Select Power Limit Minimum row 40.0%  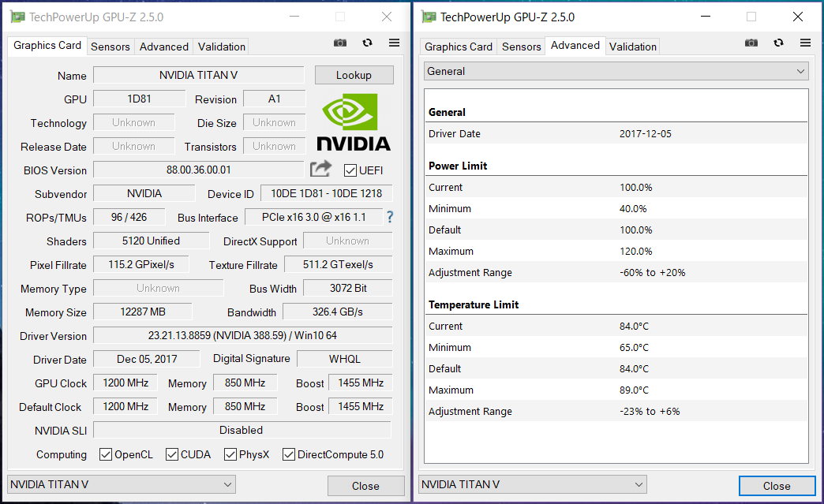(616, 208)
